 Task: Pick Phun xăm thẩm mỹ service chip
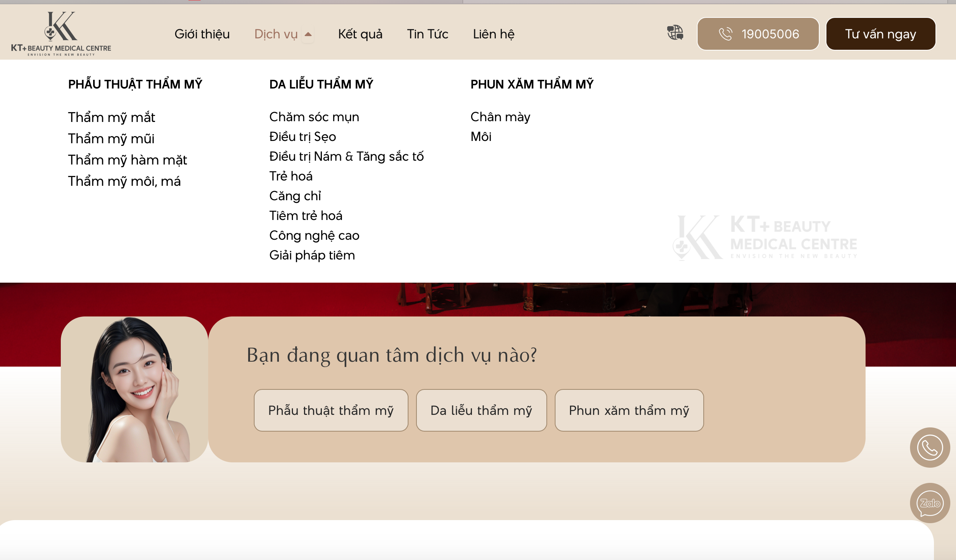[x=629, y=410]
